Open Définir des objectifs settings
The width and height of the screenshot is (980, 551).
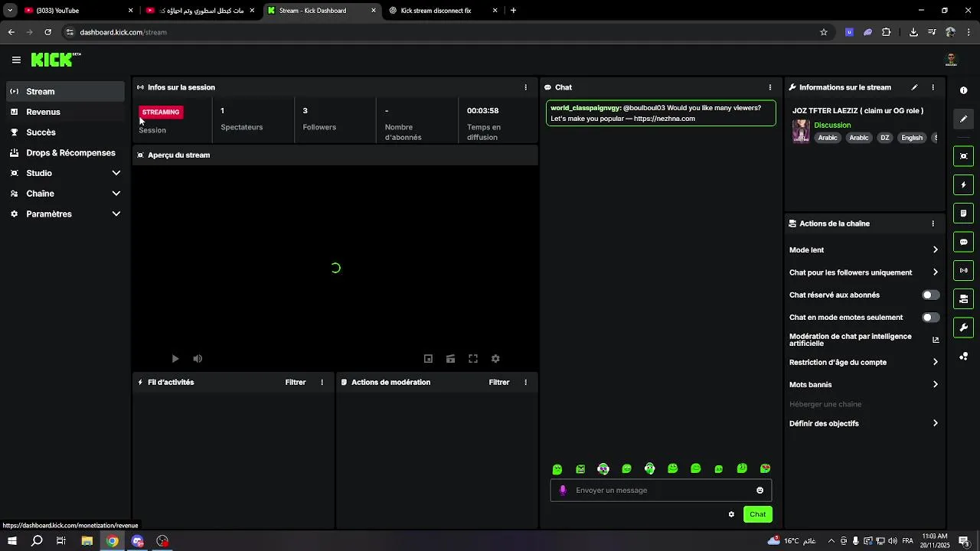click(864, 423)
